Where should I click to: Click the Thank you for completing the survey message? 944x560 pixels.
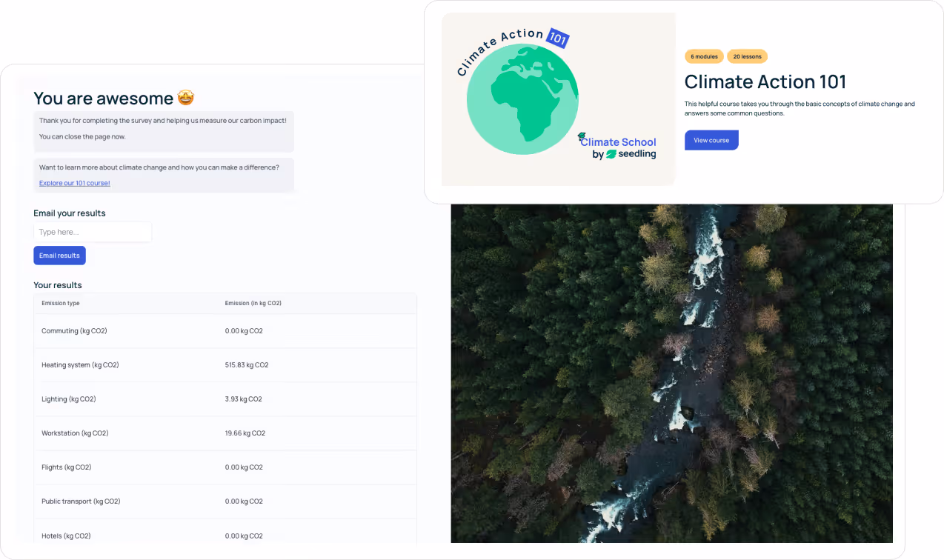(163, 120)
